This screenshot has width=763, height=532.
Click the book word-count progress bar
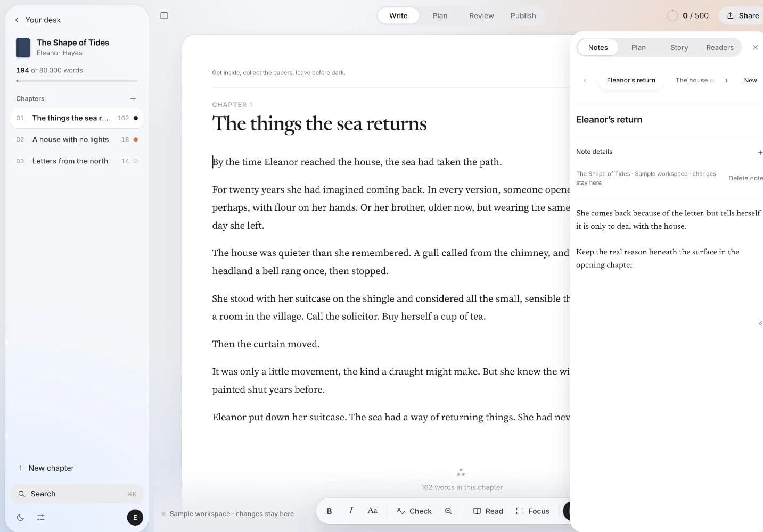pyautogui.click(x=77, y=81)
